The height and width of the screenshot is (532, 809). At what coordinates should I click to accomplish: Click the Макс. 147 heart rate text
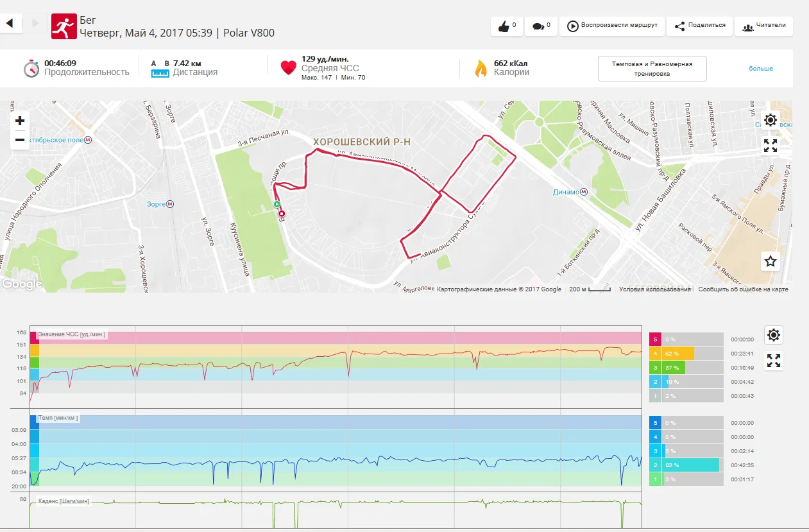(x=316, y=78)
